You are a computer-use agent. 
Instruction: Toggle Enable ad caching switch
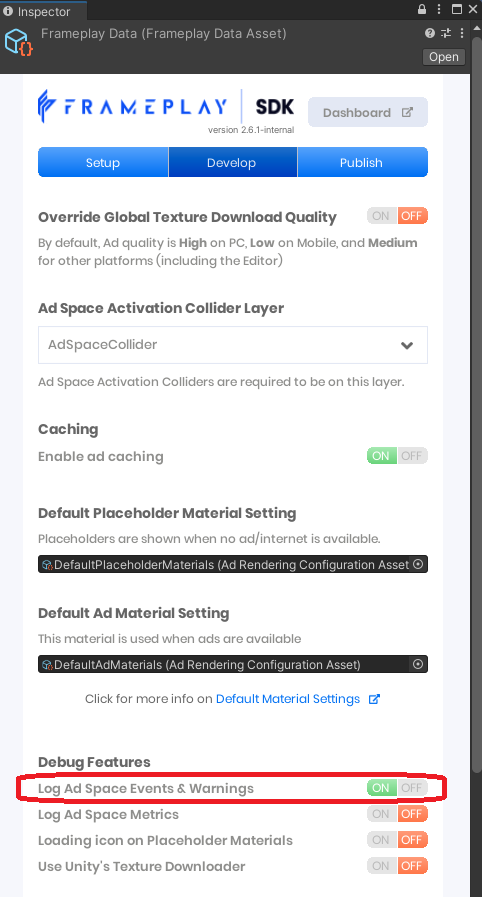(x=397, y=456)
